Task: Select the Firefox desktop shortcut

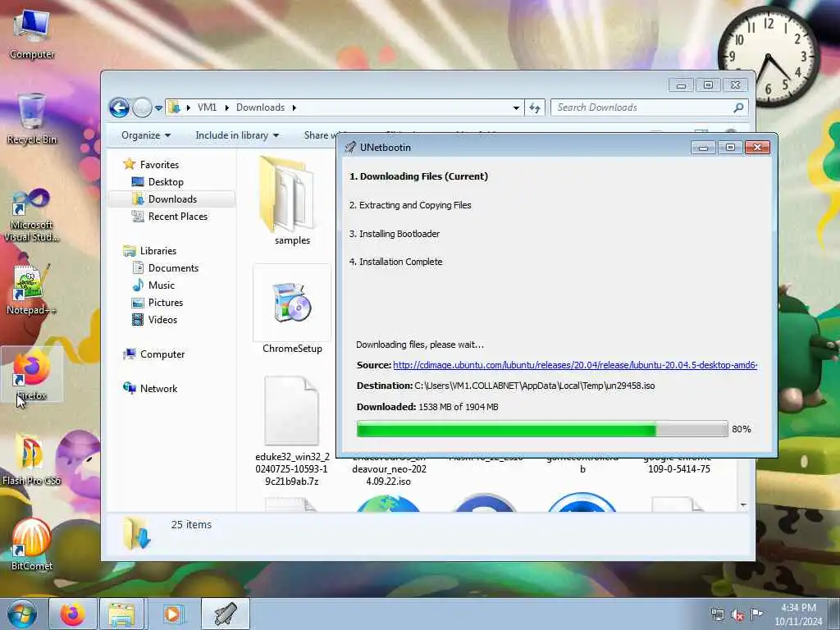Action: coord(32,374)
